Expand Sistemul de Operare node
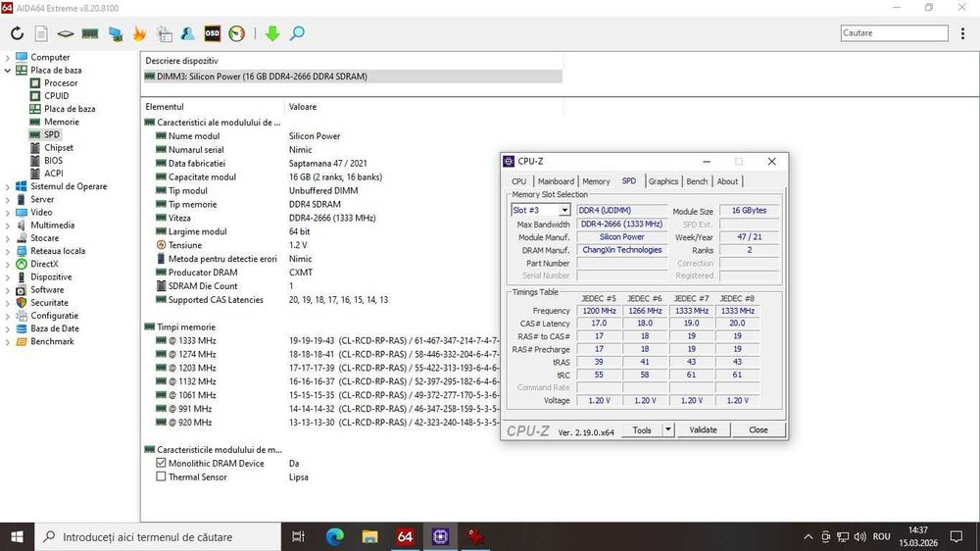The width and height of the screenshot is (980, 551). [x=8, y=186]
